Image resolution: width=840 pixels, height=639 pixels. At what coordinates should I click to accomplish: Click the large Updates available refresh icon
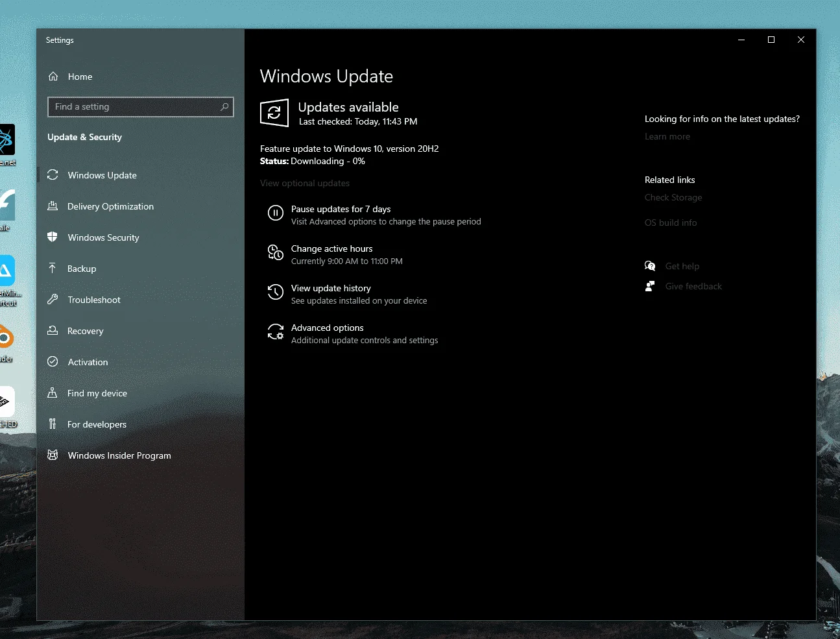[274, 113]
